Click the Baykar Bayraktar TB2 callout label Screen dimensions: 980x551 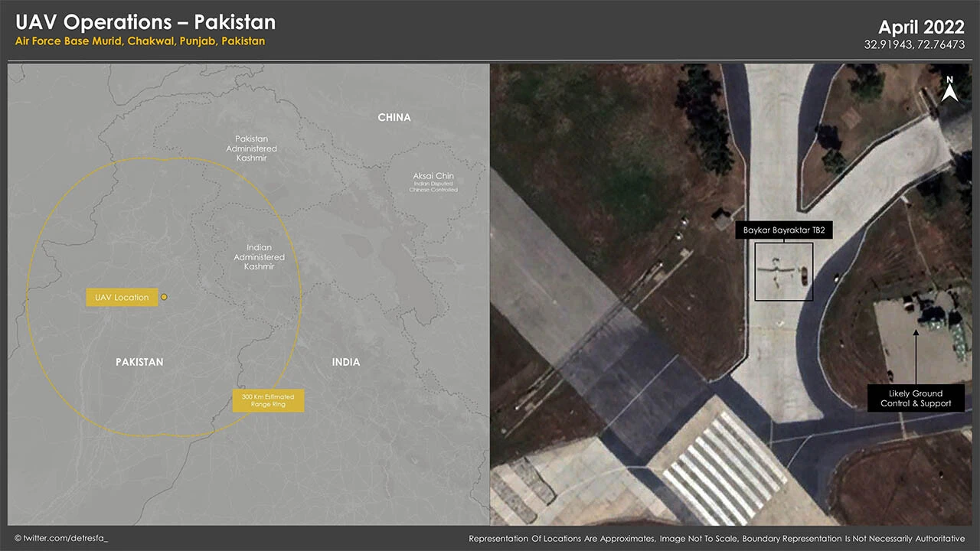tap(784, 230)
